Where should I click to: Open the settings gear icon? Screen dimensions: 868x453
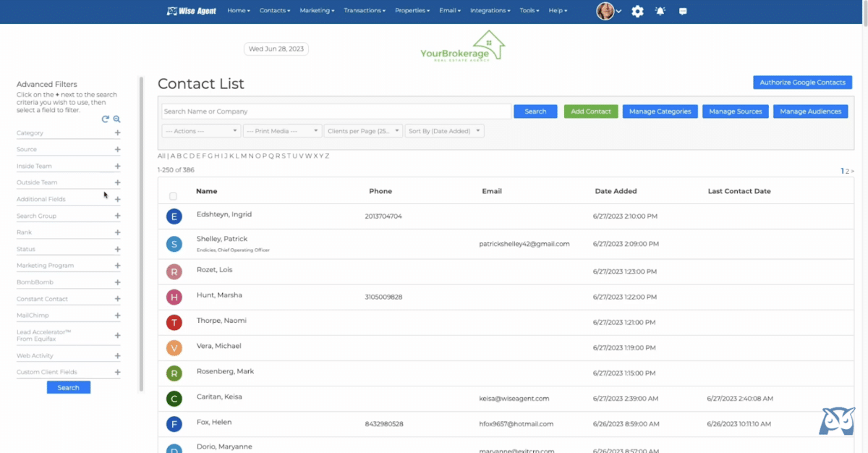637,11
